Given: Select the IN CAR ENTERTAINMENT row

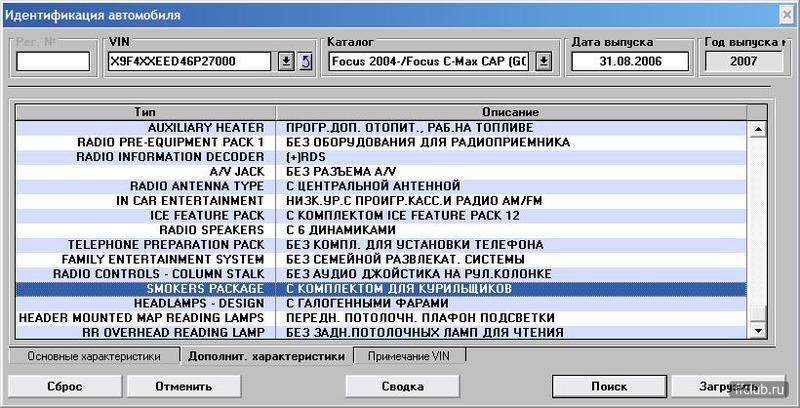Looking at the screenshot, I should coord(381,200).
